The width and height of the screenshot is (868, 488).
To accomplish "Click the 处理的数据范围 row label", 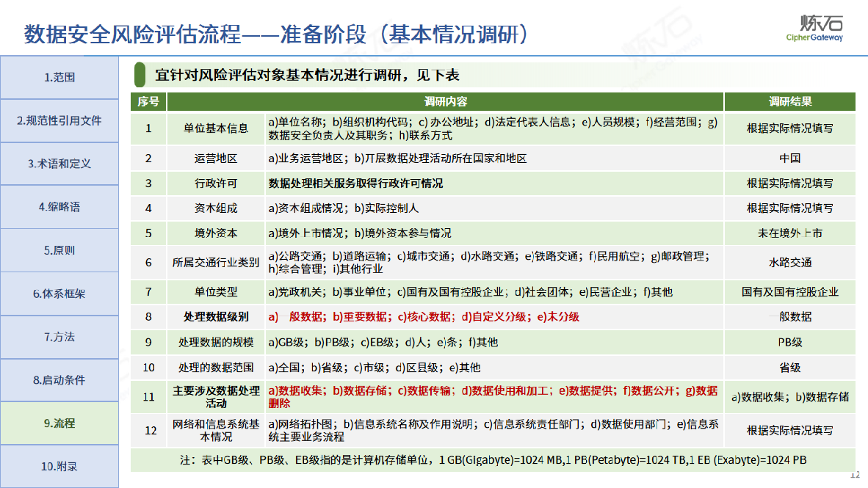I will 216,368.
